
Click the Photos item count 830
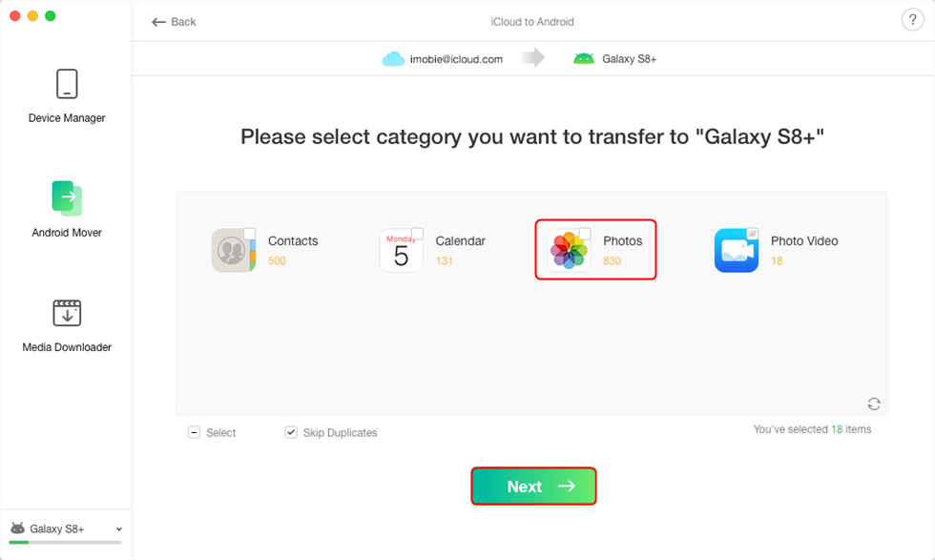612,260
